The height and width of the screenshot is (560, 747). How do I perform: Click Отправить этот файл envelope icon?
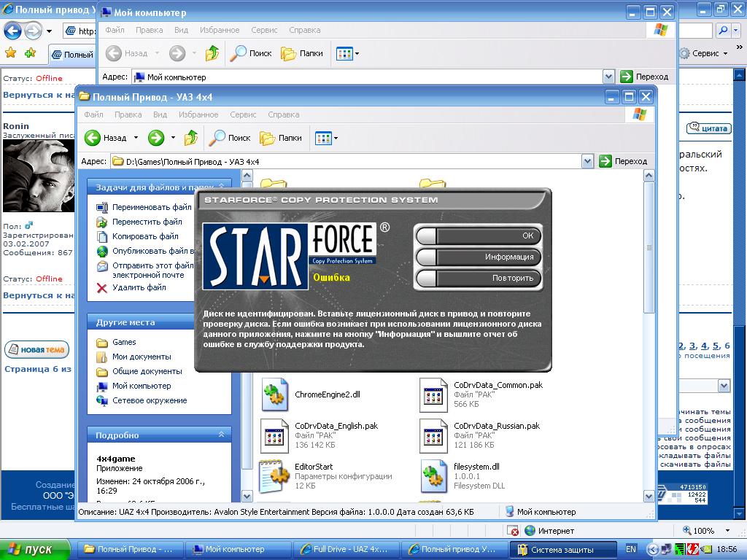[x=102, y=266]
